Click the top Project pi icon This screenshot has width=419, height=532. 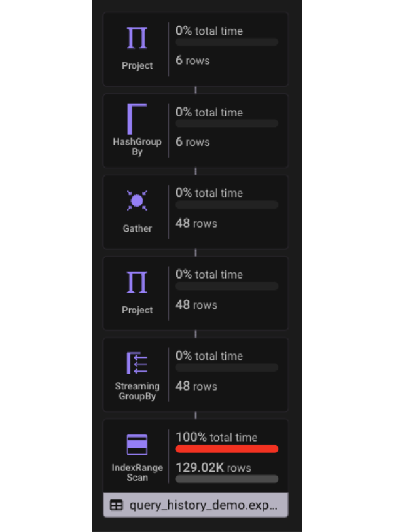point(137,38)
